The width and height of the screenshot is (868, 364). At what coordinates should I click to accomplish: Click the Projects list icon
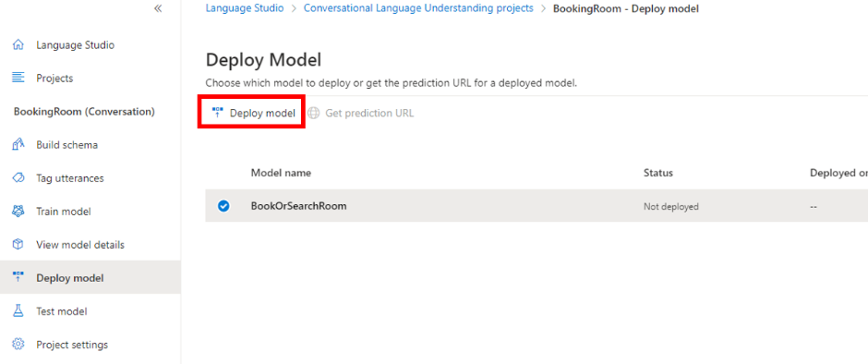pos(18,79)
